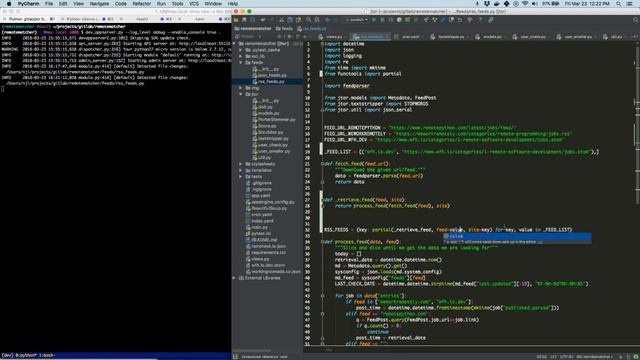This screenshot has width=640, height=360.
Task: Click the Wi-Fi status icon
Action: (x=525, y=4)
